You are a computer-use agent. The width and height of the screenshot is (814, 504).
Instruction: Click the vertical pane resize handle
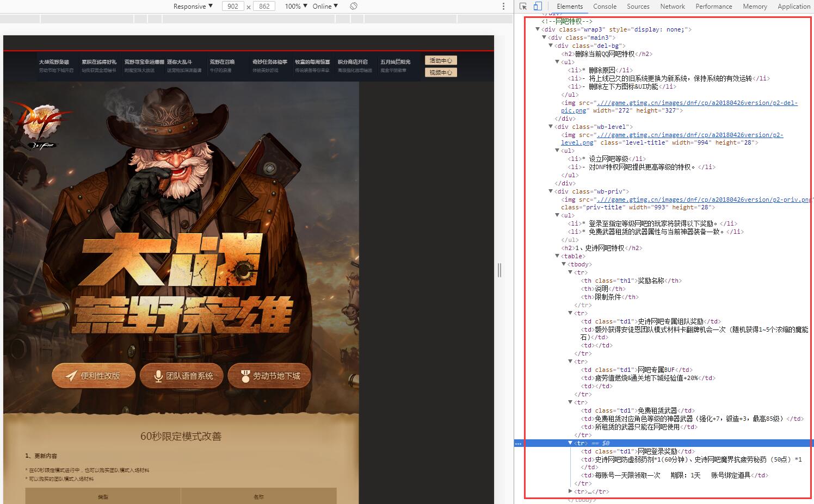coord(499,270)
